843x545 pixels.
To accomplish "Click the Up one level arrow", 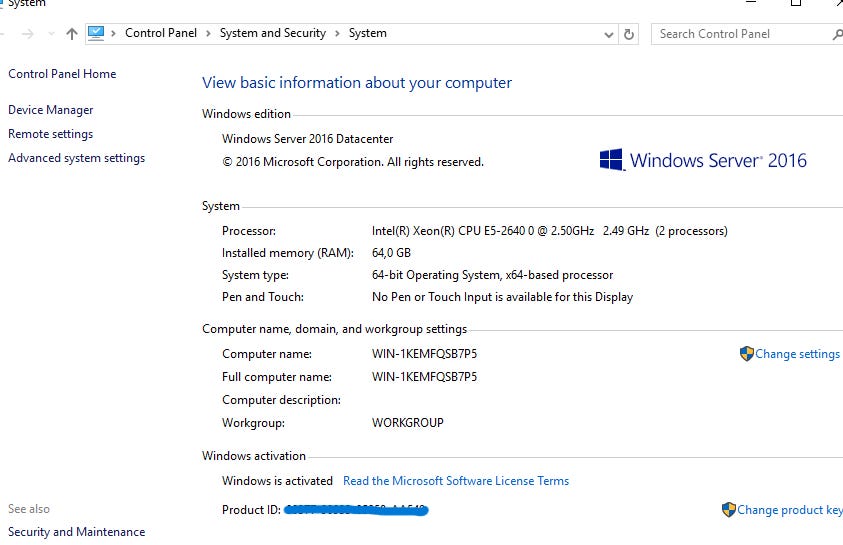I will 71,34.
